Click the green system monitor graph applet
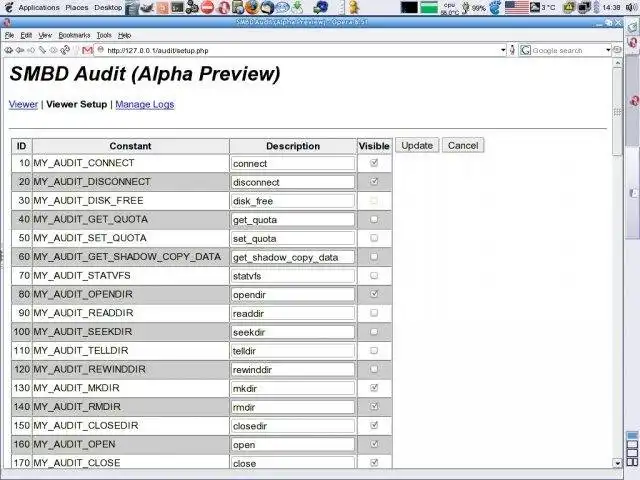This screenshot has width=640, height=480. 429,7
